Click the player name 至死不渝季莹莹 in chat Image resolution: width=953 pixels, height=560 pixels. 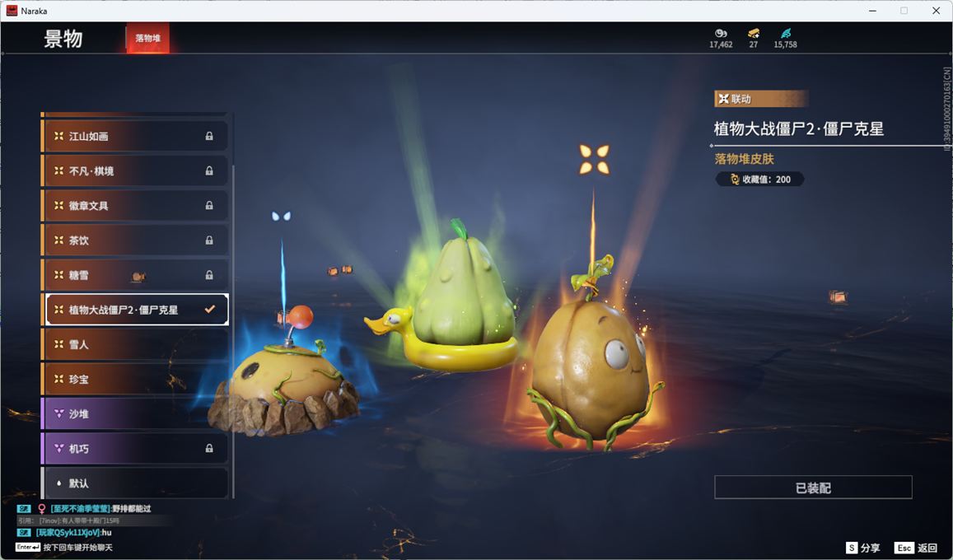coord(80,508)
